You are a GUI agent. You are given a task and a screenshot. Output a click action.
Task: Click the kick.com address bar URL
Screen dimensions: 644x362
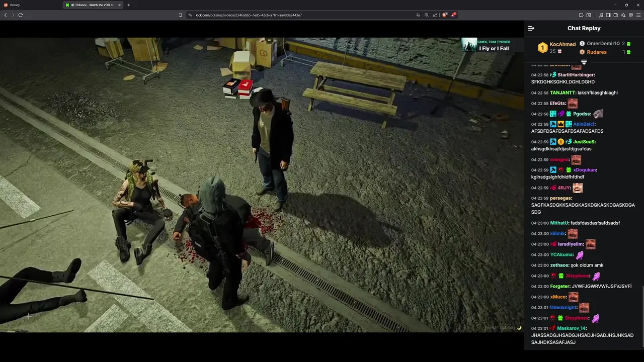click(x=249, y=15)
